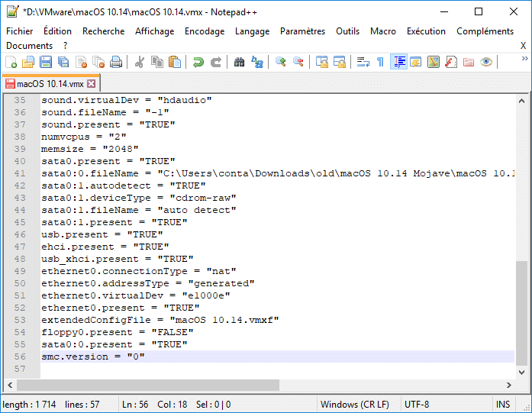The width and height of the screenshot is (532, 413).
Task: Click line 56 smc.version text
Action: pyautogui.click(x=93, y=357)
